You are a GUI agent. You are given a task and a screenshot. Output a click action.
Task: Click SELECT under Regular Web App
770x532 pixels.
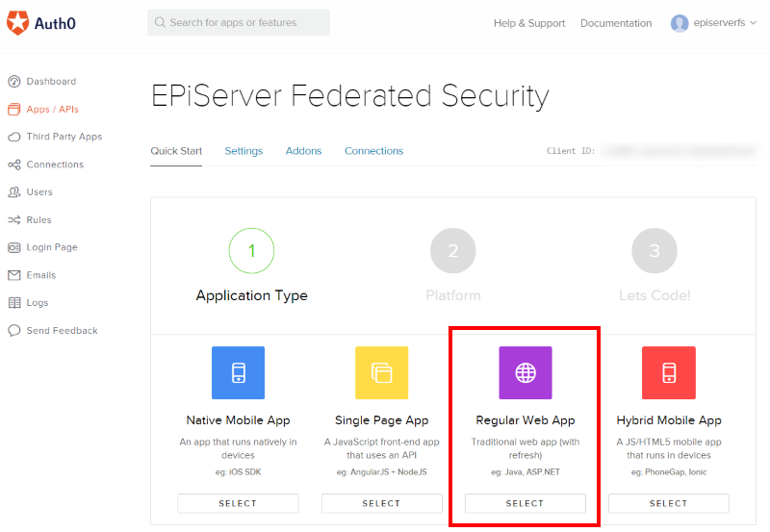tap(526, 503)
